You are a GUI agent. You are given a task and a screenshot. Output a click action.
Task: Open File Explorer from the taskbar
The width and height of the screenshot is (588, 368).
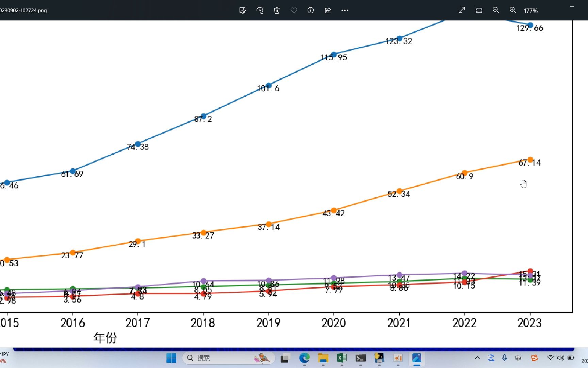click(x=323, y=358)
